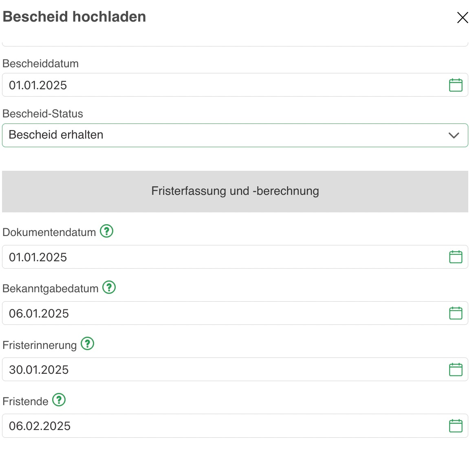Open the Bescheid erhalten combo box
The image size is (476, 450).
(235, 135)
